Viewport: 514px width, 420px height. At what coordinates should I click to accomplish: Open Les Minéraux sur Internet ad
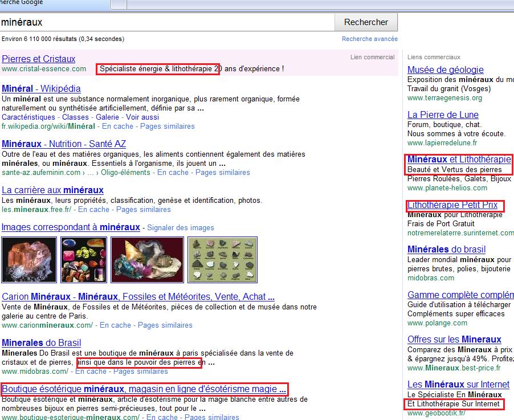(459, 384)
